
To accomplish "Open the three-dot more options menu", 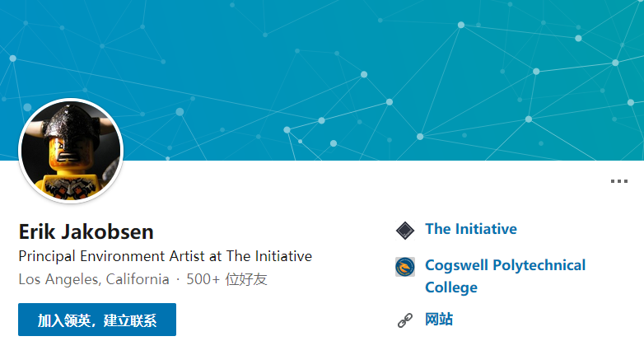I will (619, 181).
